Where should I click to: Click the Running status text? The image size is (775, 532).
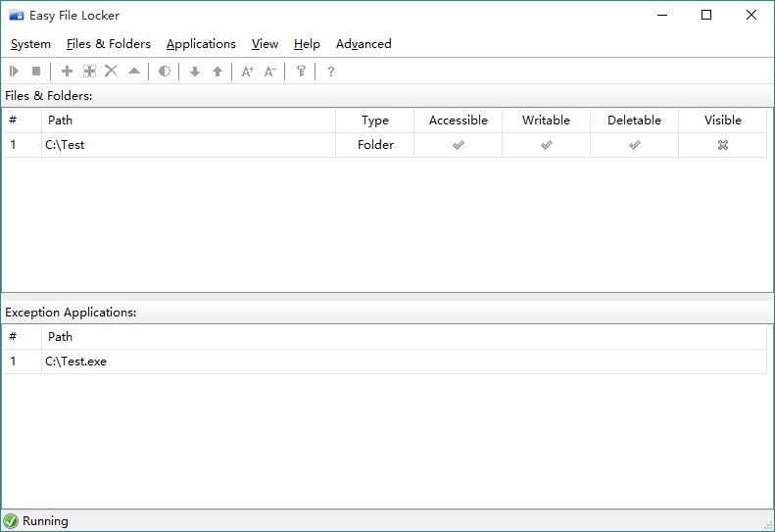[45, 521]
